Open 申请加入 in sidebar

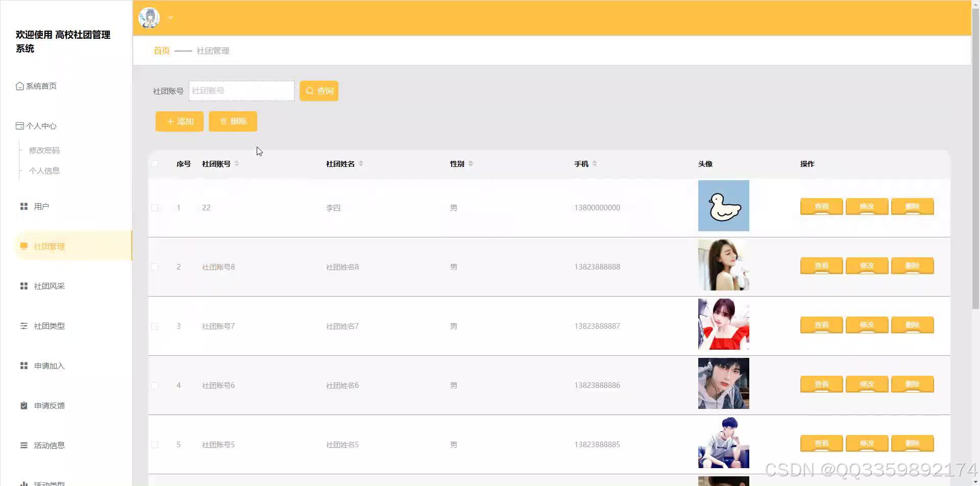(x=49, y=366)
